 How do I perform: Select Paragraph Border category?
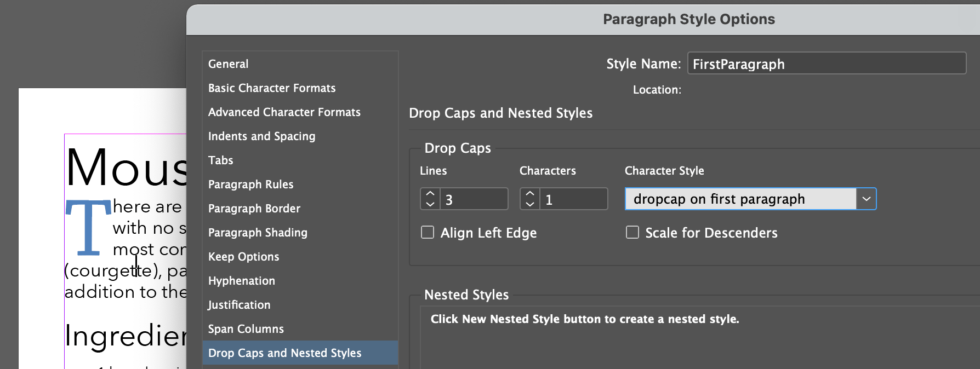pyautogui.click(x=300, y=209)
